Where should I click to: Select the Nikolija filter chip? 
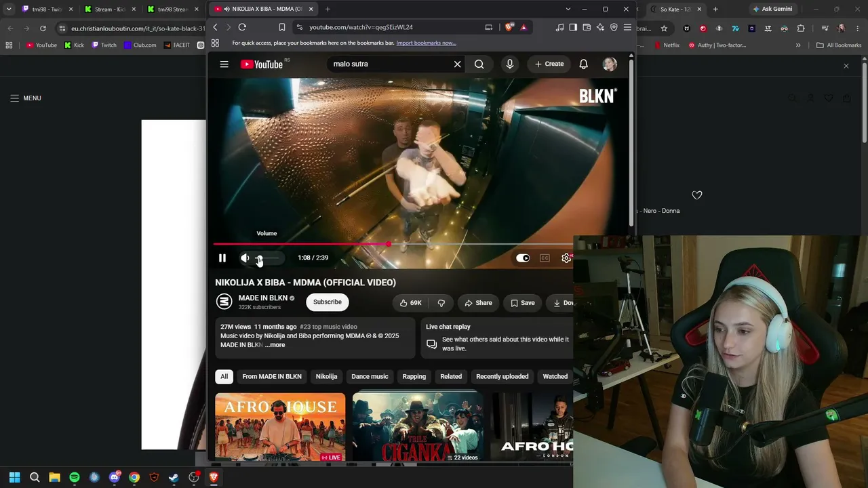coord(326,377)
